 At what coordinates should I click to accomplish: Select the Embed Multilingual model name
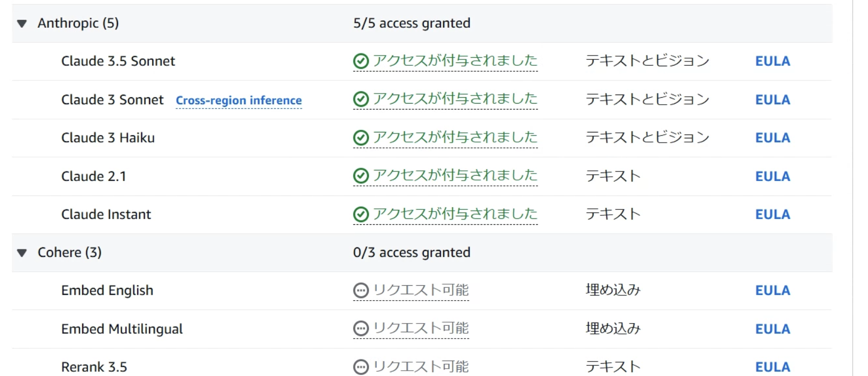click(122, 329)
